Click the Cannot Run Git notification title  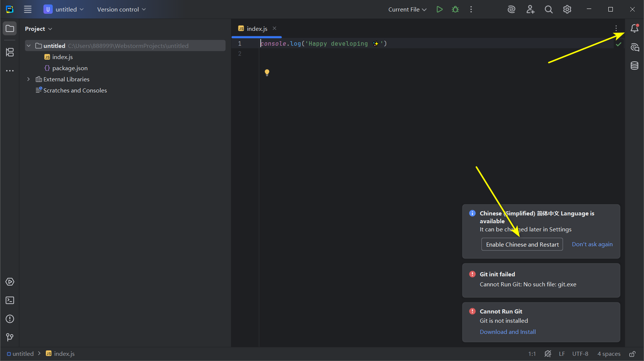(501, 312)
